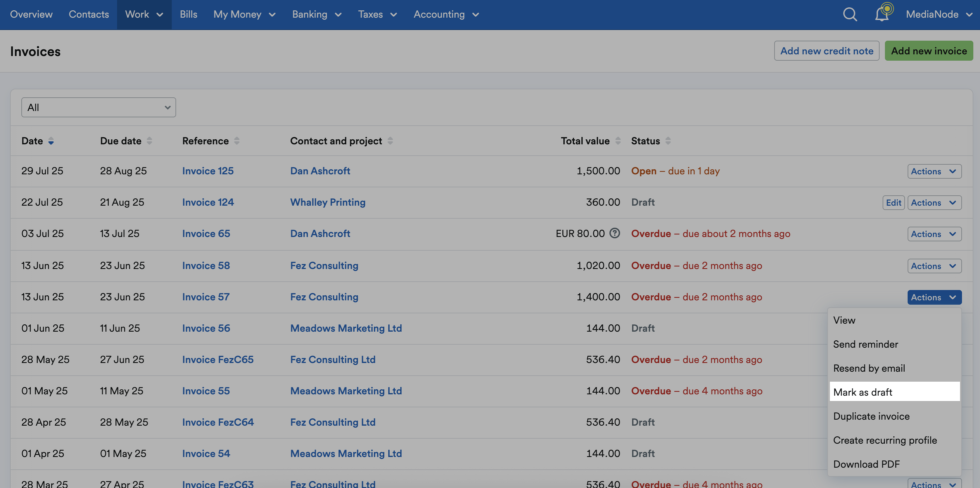Choose Send reminder from the menu
Image resolution: width=980 pixels, height=488 pixels.
tap(894, 344)
